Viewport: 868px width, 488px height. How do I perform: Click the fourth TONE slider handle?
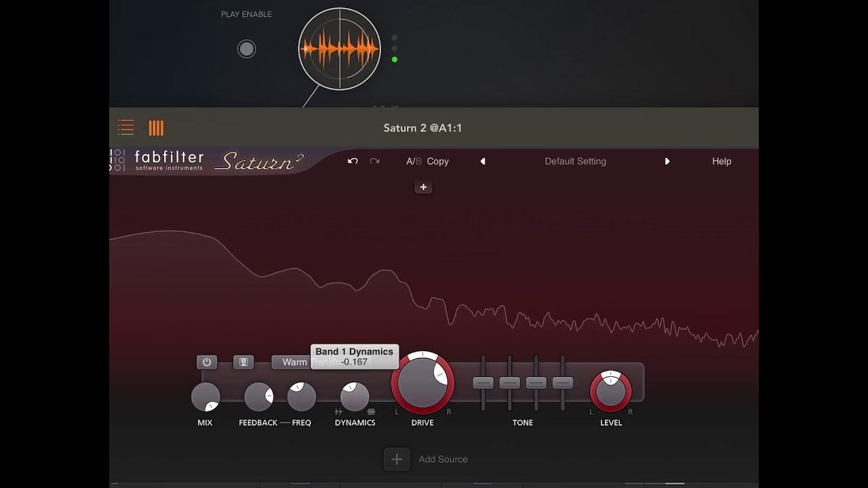562,383
